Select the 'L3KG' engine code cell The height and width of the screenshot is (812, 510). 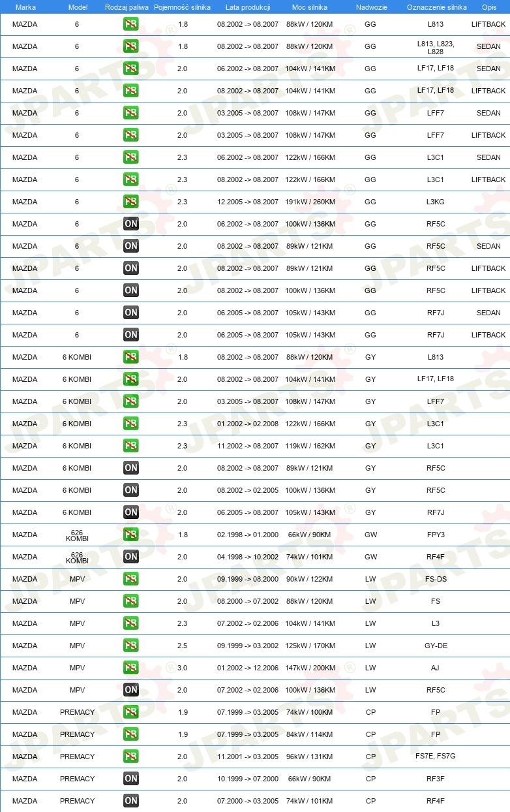coord(436,202)
